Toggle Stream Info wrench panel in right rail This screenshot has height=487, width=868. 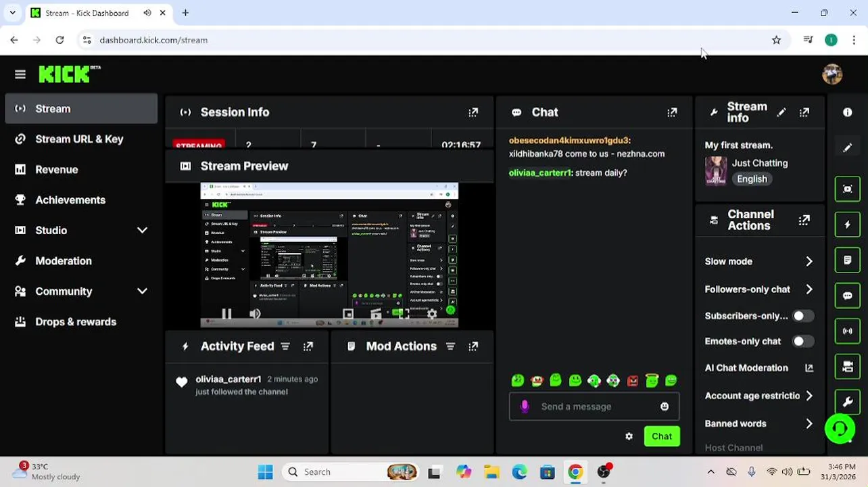(848, 402)
